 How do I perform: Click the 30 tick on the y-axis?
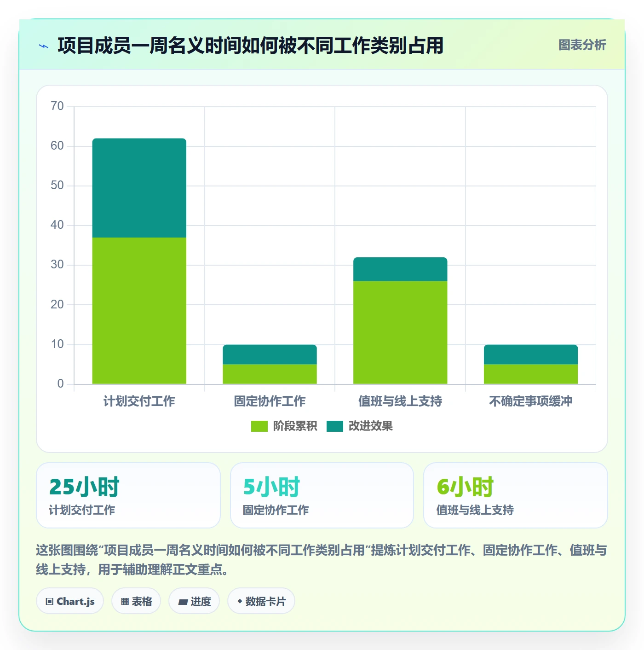point(57,265)
